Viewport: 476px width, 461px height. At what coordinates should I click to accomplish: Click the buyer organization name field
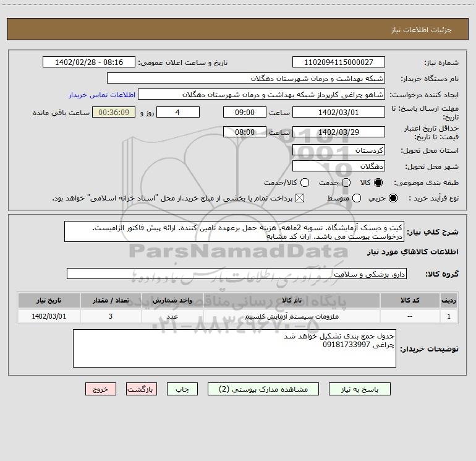(x=246, y=78)
